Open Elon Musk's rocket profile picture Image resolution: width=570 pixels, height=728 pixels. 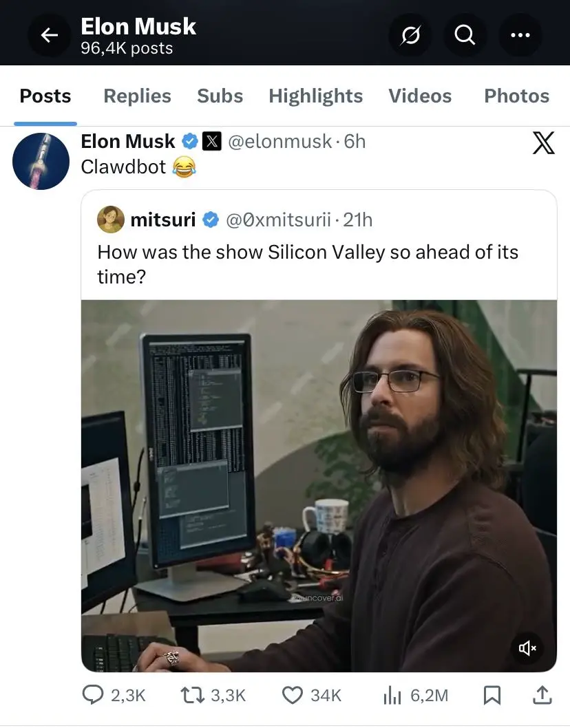[41, 161]
